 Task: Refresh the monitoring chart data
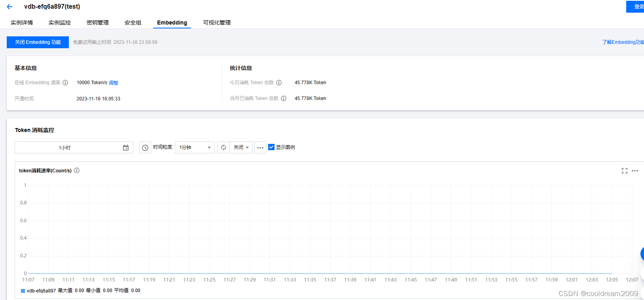(224, 147)
